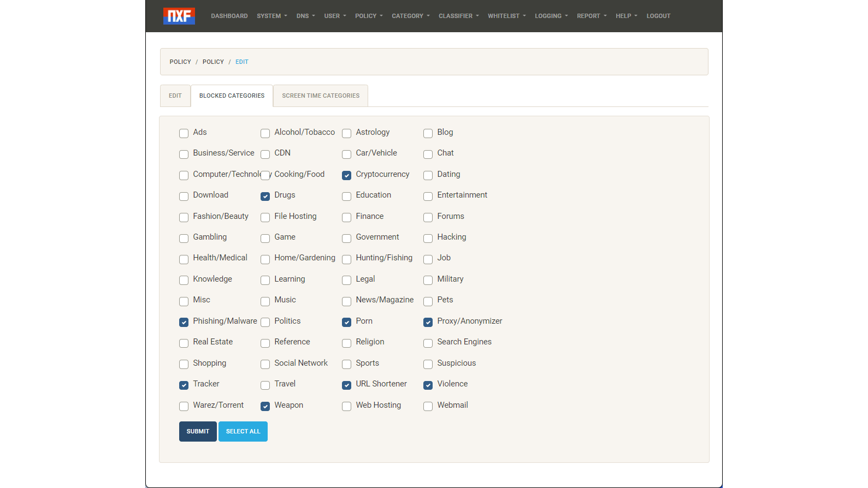The image size is (868, 488).
Task: Switch to Screen Time Categories tab
Action: [321, 96]
